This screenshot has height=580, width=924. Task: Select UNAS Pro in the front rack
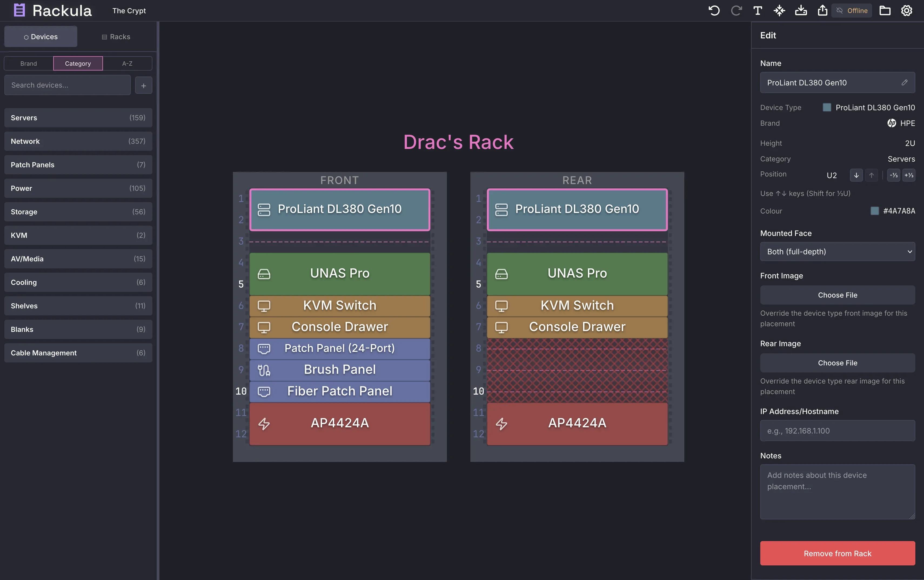click(340, 274)
